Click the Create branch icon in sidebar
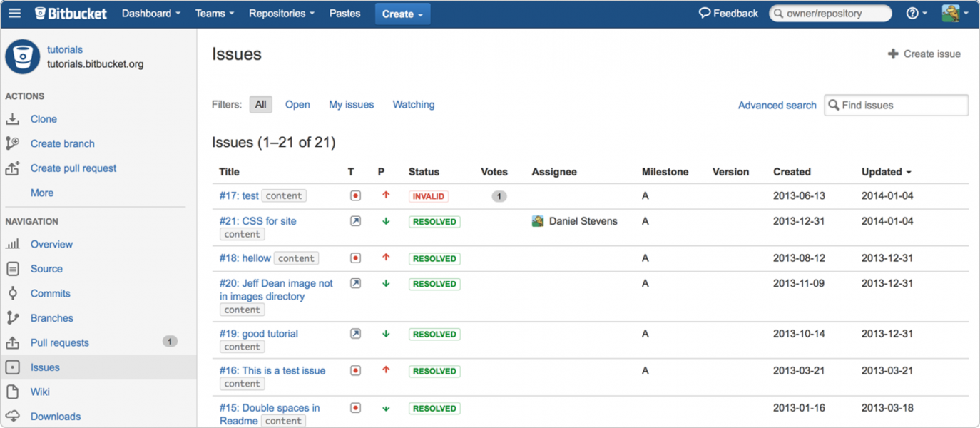 coord(13,143)
